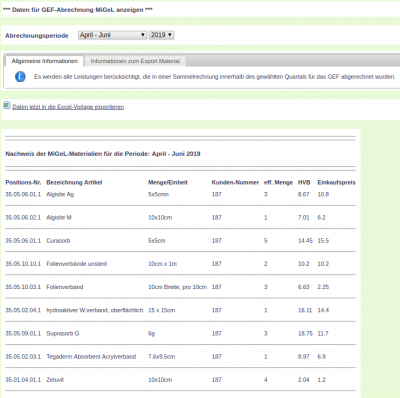The height and width of the screenshot is (398, 400).
Task: Click the Nachweis der MiGeL-Materialien heading
Action: pos(103,154)
